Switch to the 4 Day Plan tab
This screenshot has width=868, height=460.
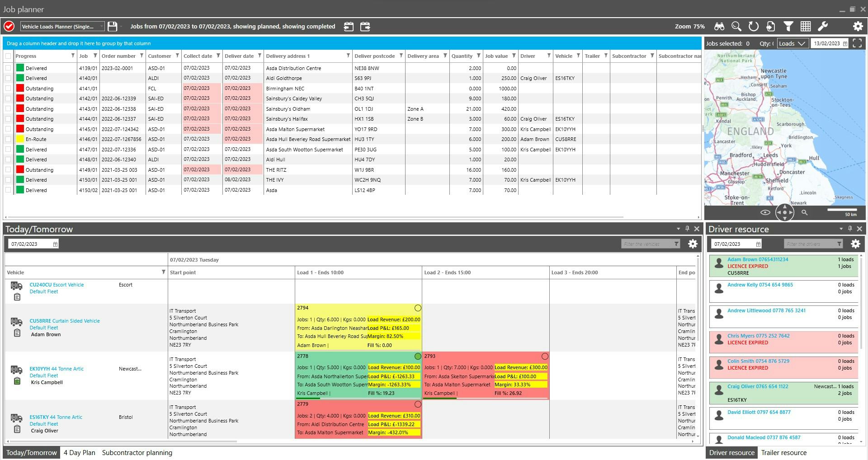click(x=79, y=452)
